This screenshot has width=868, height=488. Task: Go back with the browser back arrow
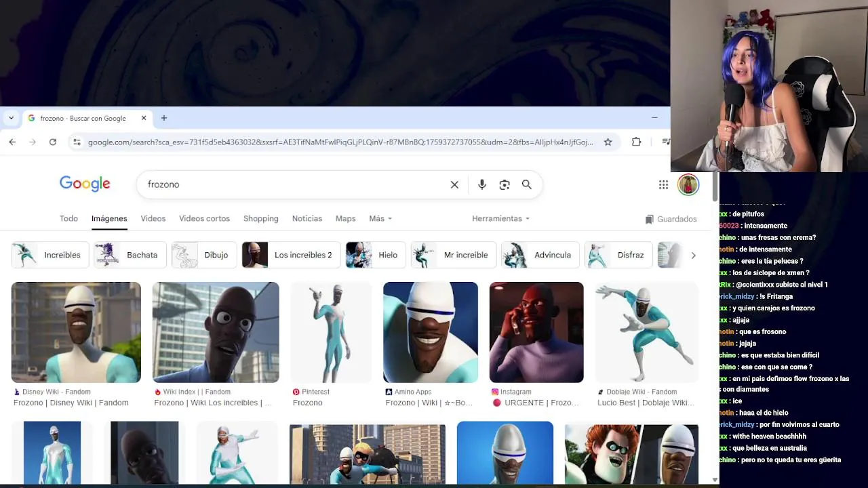(x=12, y=142)
